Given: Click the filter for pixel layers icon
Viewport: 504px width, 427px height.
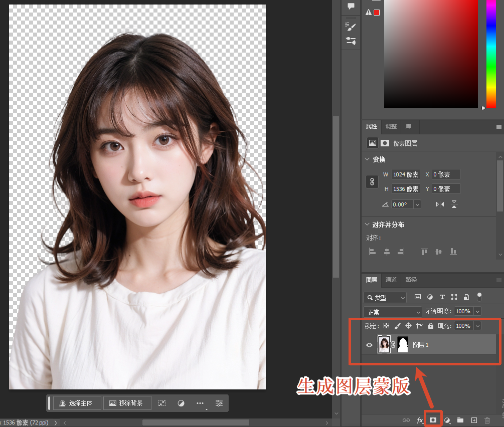Looking at the screenshot, I should [417, 297].
